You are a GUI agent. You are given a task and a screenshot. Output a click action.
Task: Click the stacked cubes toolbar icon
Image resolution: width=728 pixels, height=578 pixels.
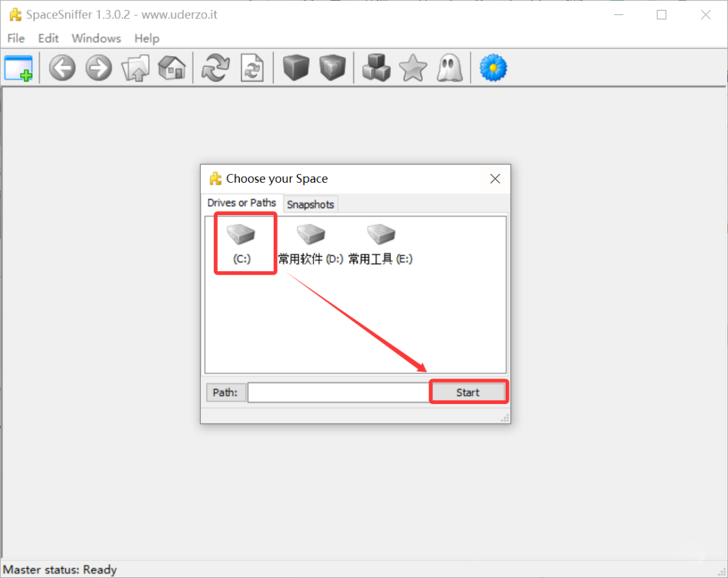[x=376, y=68]
